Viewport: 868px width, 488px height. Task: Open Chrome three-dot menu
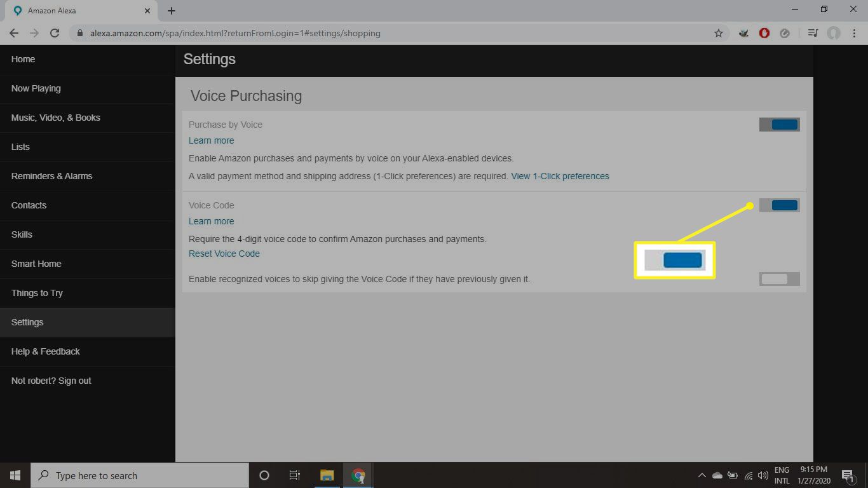[x=854, y=33]
